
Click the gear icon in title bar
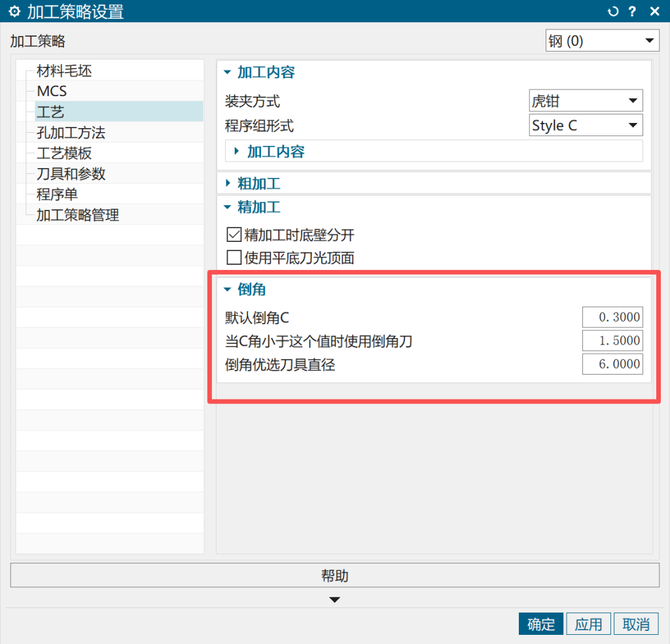click(14, 11)
